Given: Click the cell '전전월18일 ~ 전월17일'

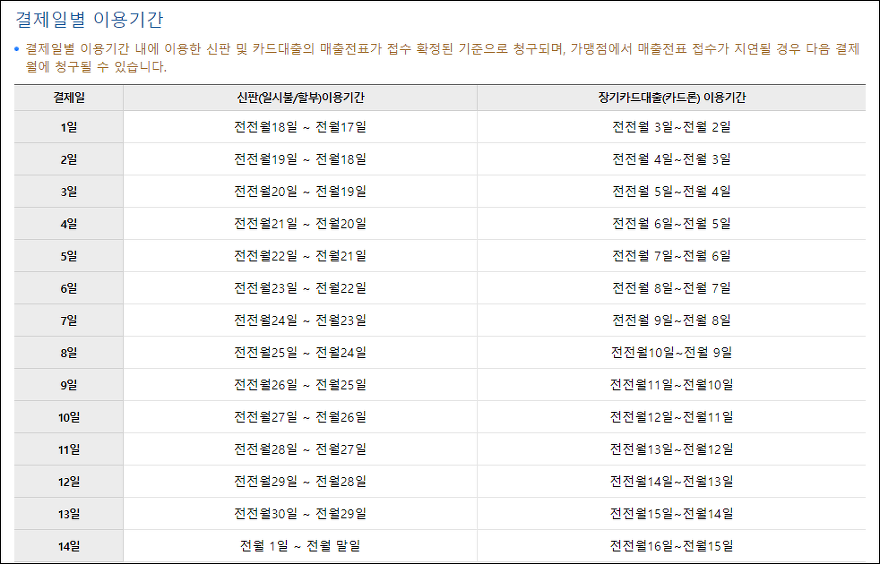Looking at the screenshot, I should 300,127.
